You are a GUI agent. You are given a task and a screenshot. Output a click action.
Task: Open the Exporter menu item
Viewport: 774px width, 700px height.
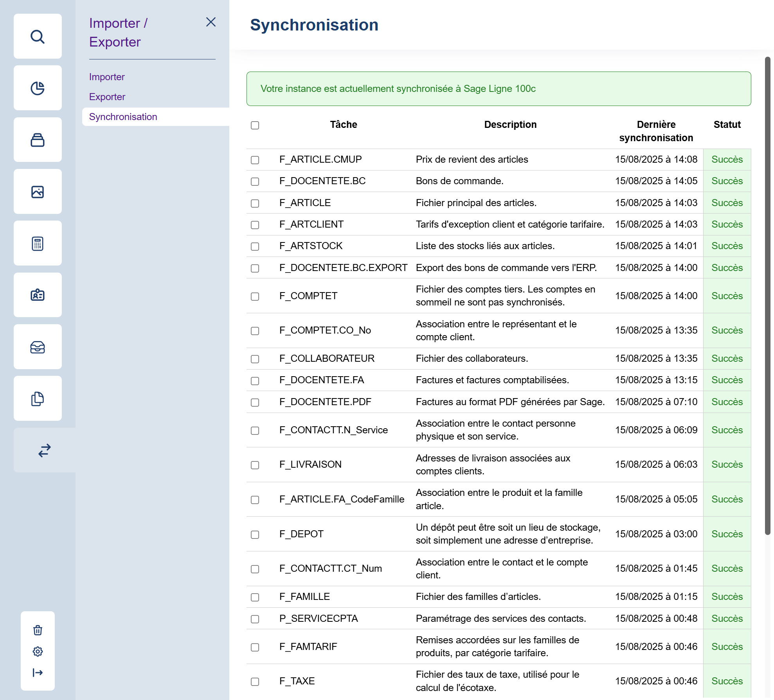point(107,97)
